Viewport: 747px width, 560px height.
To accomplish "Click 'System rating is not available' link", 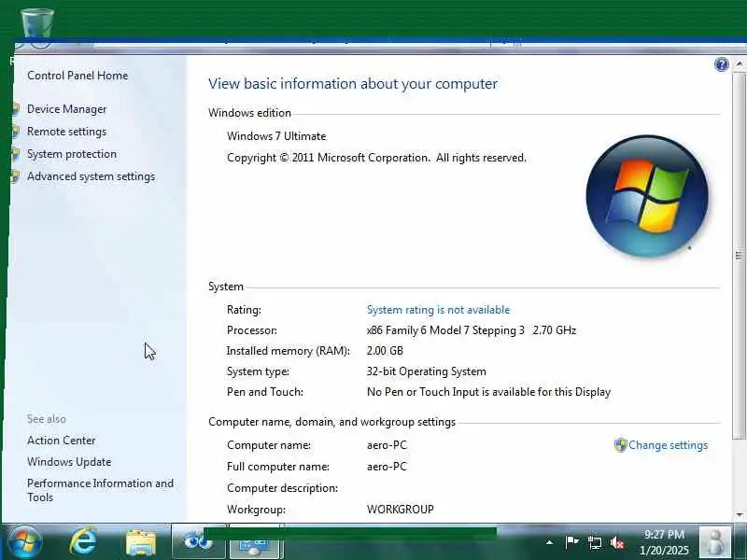I will (438, 310).
